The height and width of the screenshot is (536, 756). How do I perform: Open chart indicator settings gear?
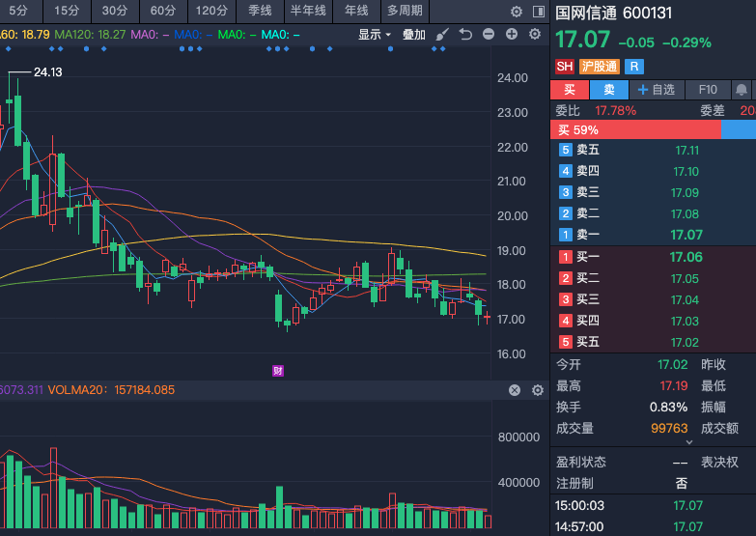click(535, 34)
